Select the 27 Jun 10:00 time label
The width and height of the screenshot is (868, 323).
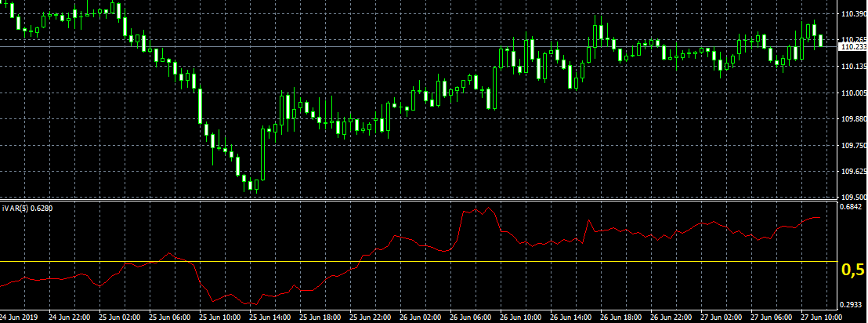tap(823, 318)
